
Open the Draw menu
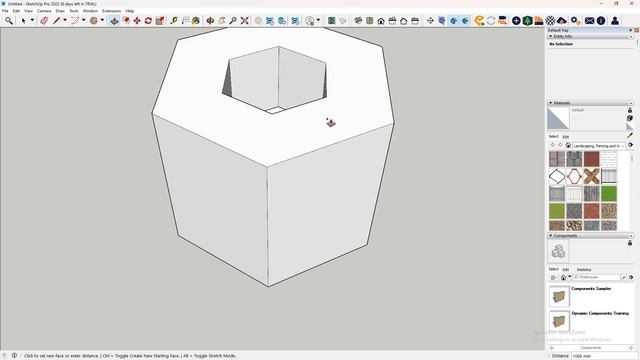(60, 11)
